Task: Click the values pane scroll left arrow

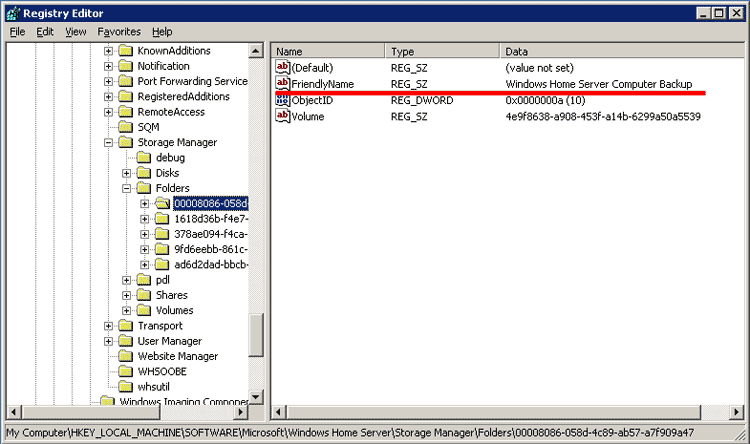Action: coord(279,412)
